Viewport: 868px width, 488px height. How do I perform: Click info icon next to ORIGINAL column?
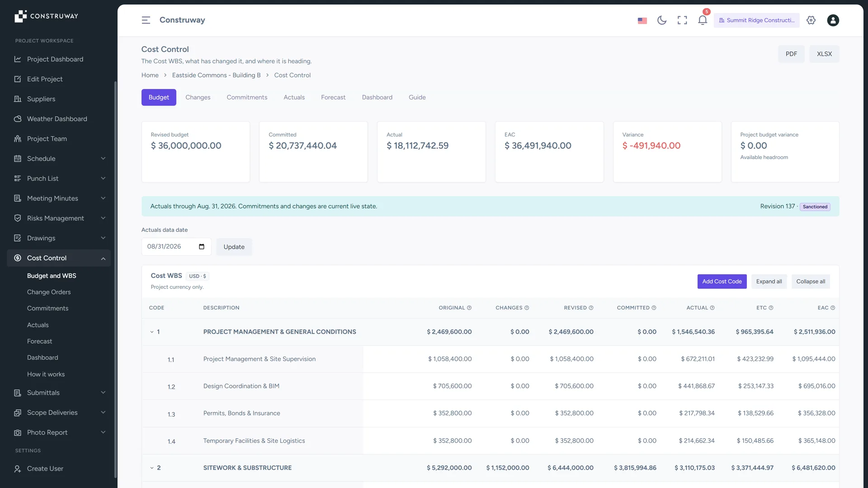[x=469, y=308]
